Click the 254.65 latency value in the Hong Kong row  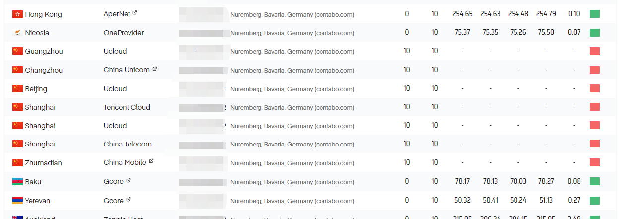pyautogui.click(x=462, y=14)
